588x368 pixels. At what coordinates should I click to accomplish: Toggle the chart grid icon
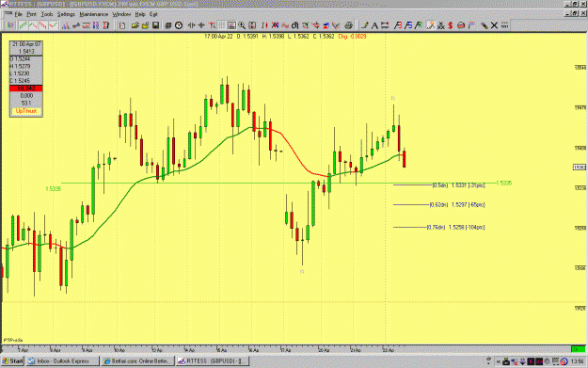point(222,25)
